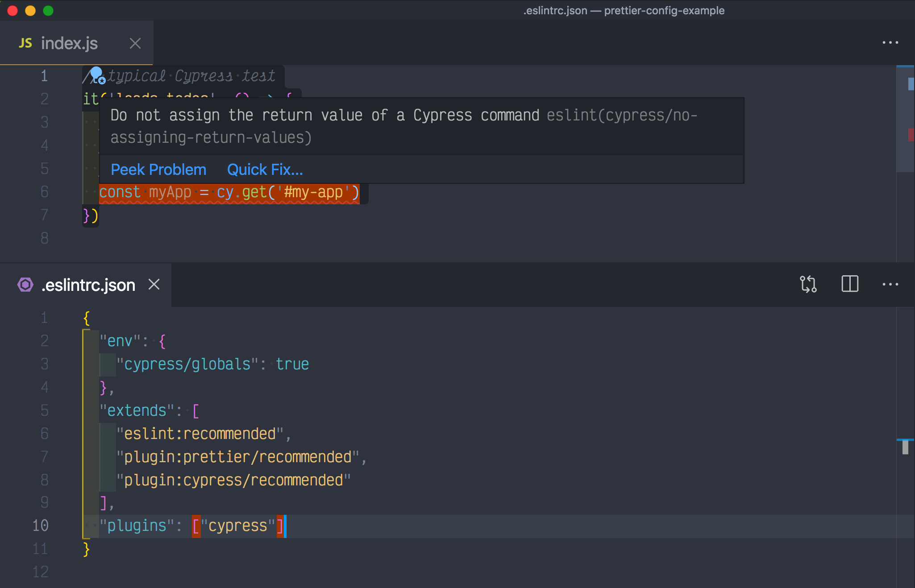Click the "env" key
915x588 pixels.
120,341
